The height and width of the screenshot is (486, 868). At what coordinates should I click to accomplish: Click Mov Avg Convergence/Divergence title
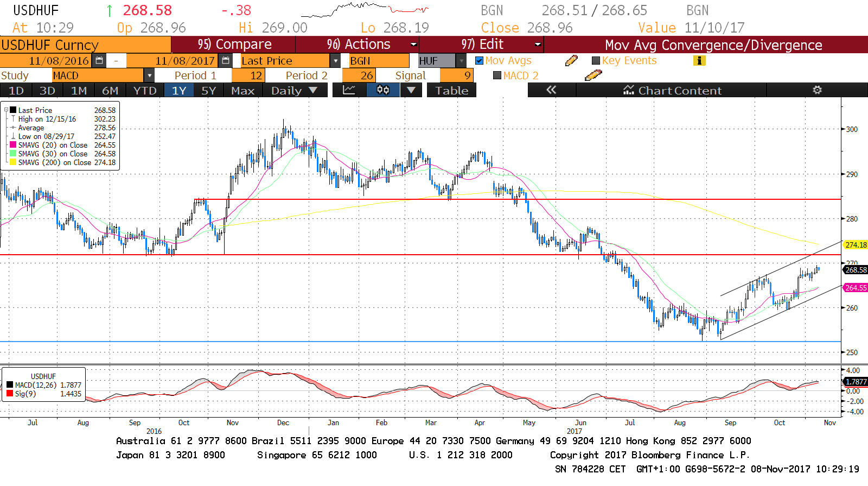point(713,45)
